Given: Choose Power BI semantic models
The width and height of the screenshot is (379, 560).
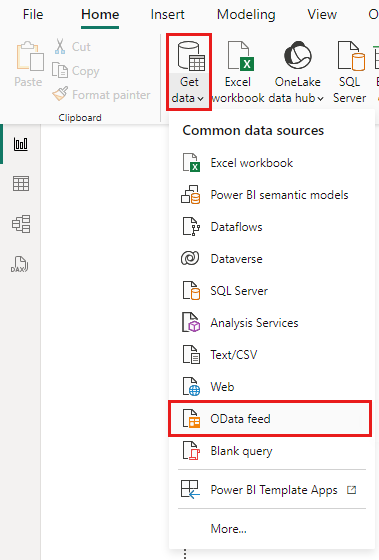Looking at the screenshot, I should 272,195.
